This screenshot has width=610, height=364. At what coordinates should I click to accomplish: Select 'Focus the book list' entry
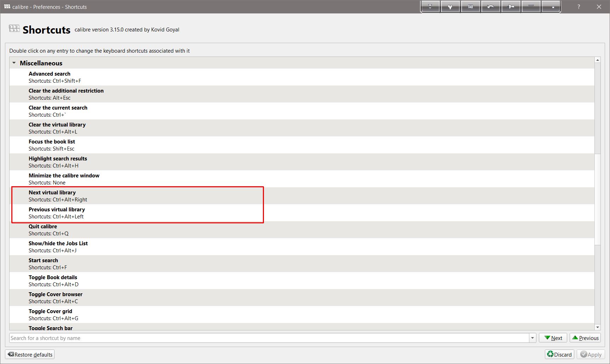pos(302,145)
